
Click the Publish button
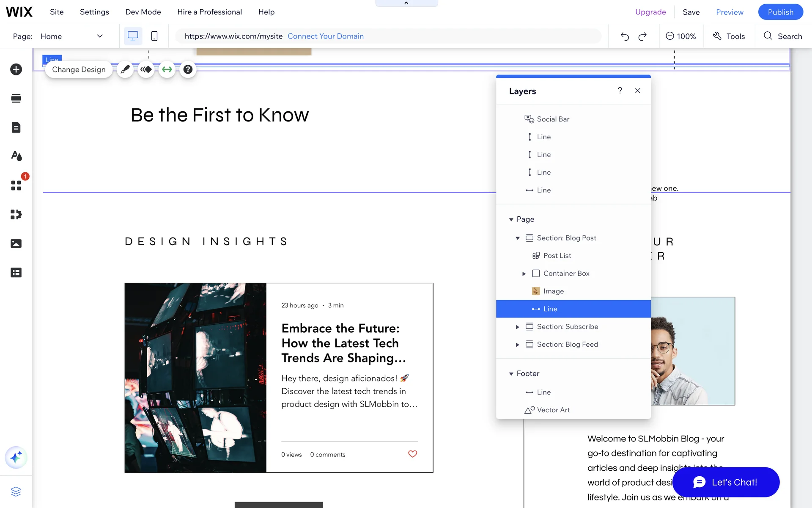pos(780,12)
